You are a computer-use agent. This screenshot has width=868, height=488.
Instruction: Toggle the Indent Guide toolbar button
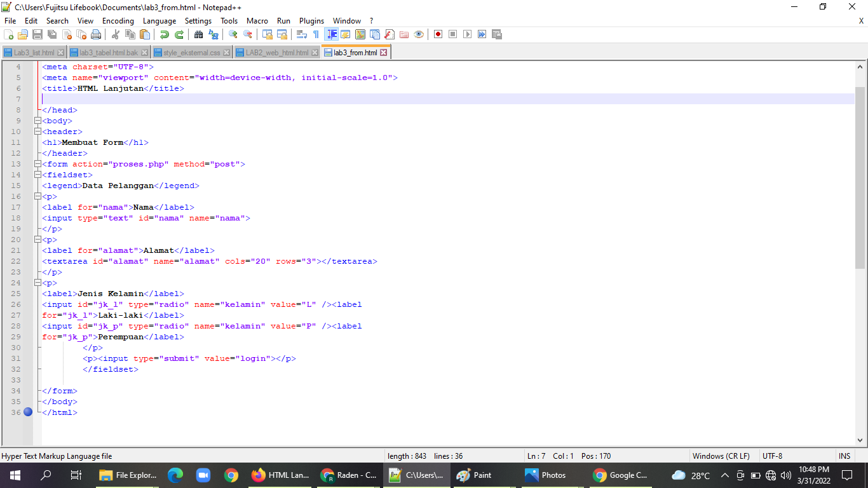pyautogui.click(x=331, y=34)
